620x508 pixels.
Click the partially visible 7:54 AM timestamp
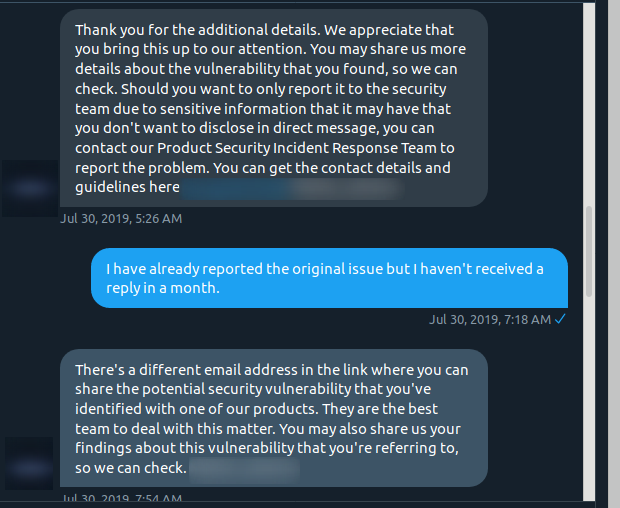(x=122, y=497)
